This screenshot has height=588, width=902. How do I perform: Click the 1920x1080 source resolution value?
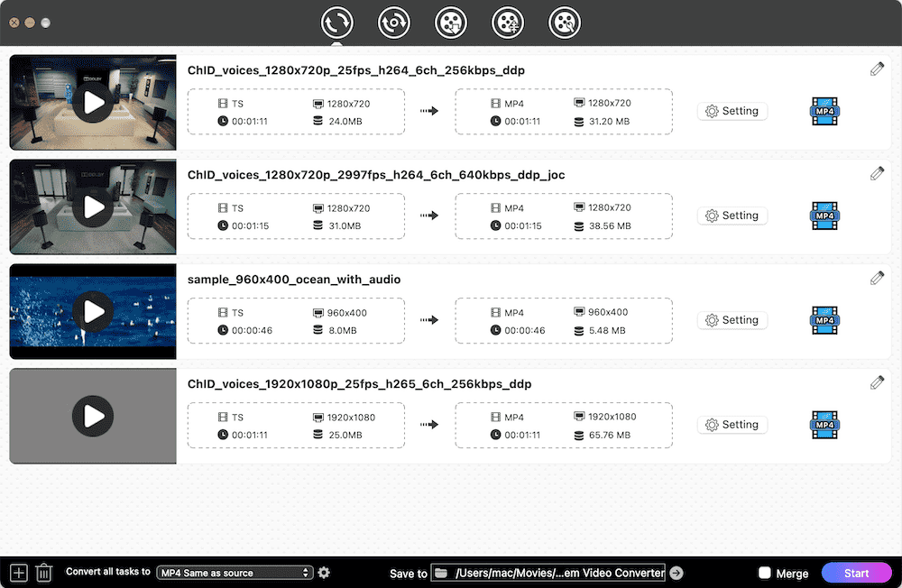point(351,418)
